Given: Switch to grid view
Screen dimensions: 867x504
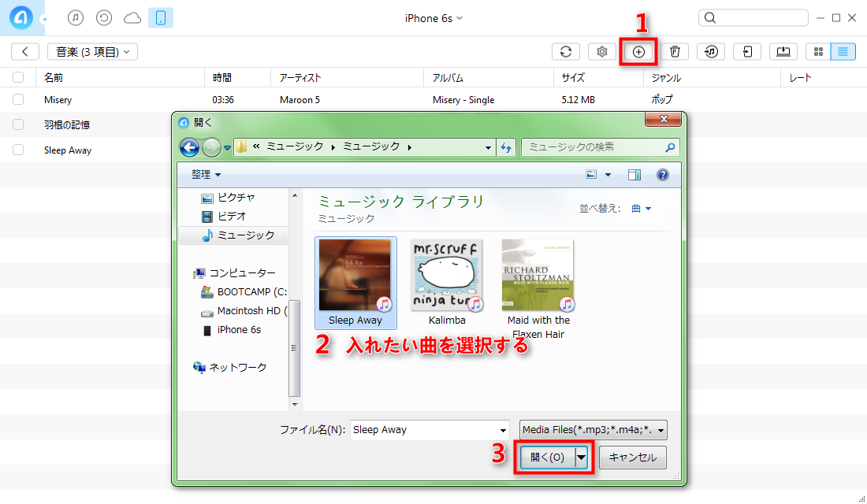Looking at the screenshot, I should point(818,51).
